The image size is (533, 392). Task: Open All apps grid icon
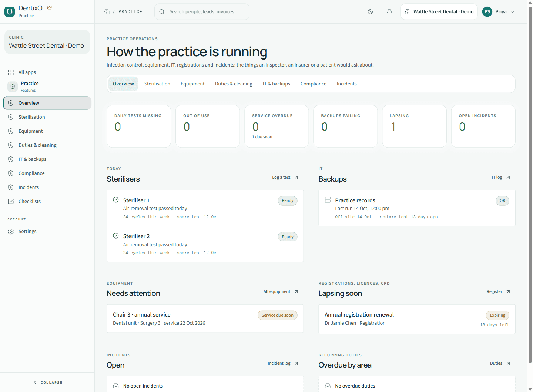click(11, 72)
